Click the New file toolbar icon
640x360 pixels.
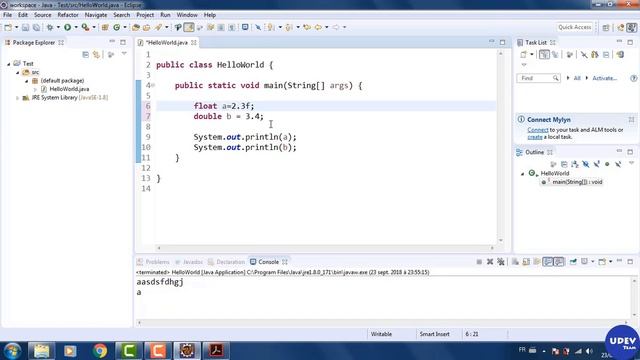click(8, 27)
